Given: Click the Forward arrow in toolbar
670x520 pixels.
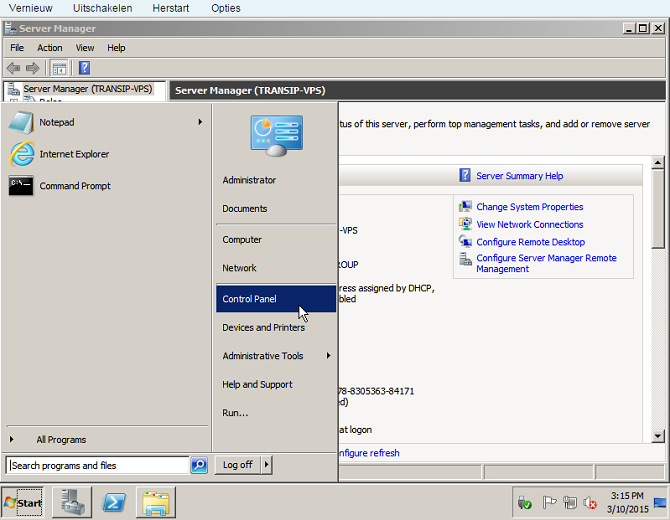Looking at the screenshot, I should pyautogui.click(x=32, y=68).
